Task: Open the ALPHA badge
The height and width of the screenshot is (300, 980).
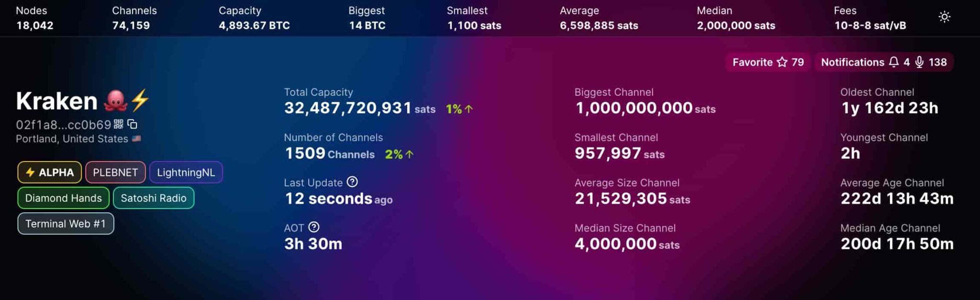Action: (x=50, y=173)
